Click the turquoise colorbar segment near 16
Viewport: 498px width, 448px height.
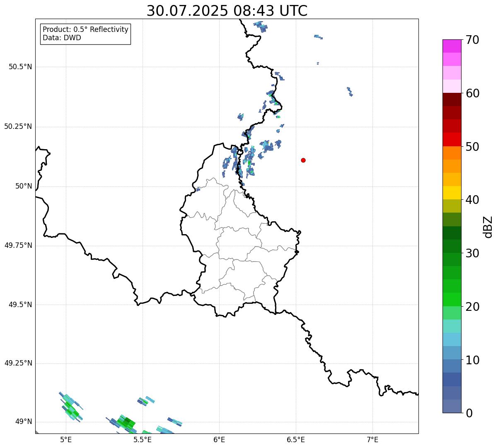pos(452,326)
